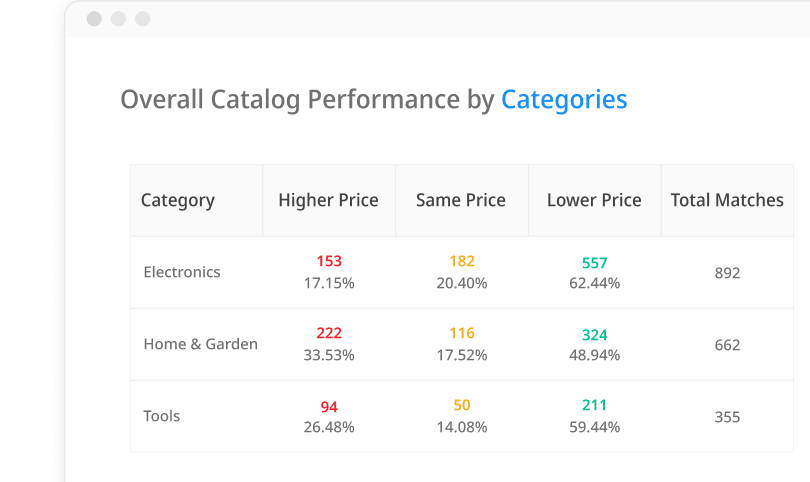
Task: Select the Electronics category row label
Action: click(x=182, y=272)
